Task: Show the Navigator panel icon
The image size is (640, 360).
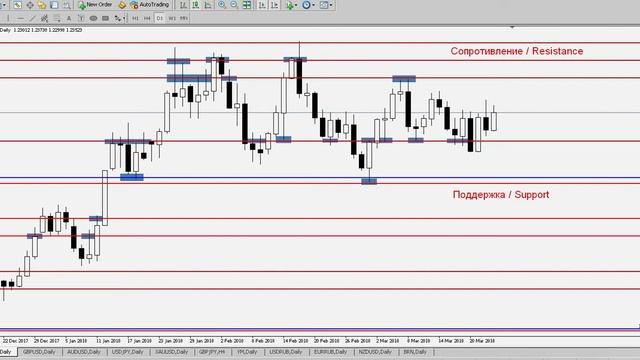Action: click(42, 5)
